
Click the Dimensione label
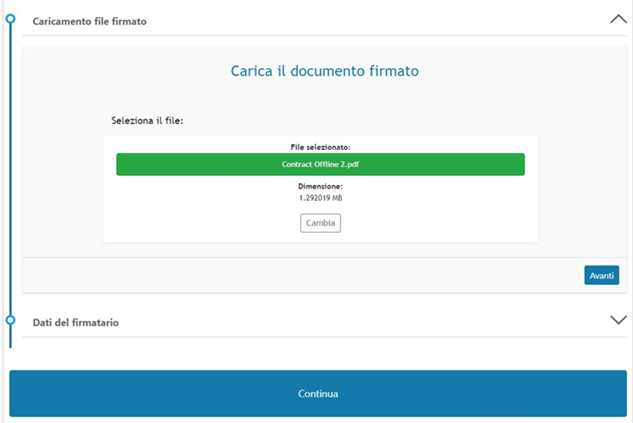321,186
